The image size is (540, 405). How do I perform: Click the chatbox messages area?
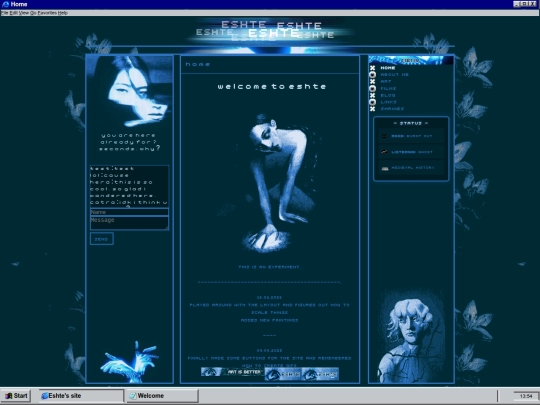click(x=129, y=186)
